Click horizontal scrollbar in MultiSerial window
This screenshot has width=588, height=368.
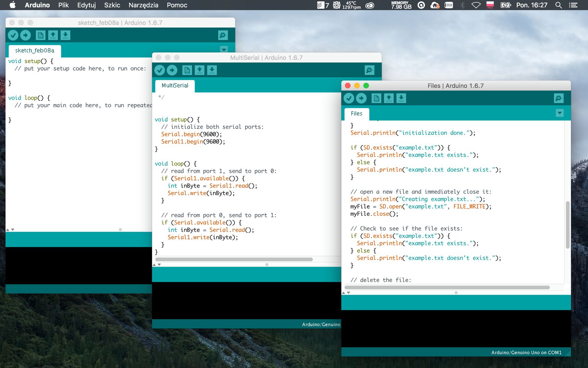pos(234,259)
